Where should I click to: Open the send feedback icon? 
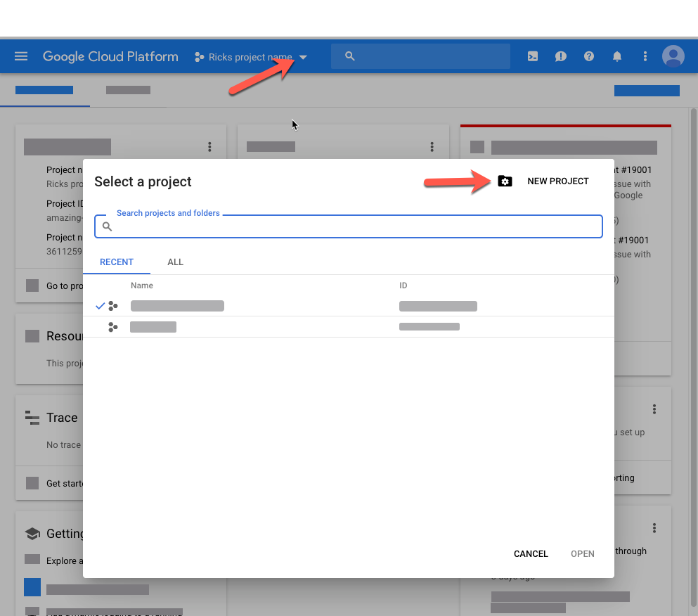tap(560, 56)
